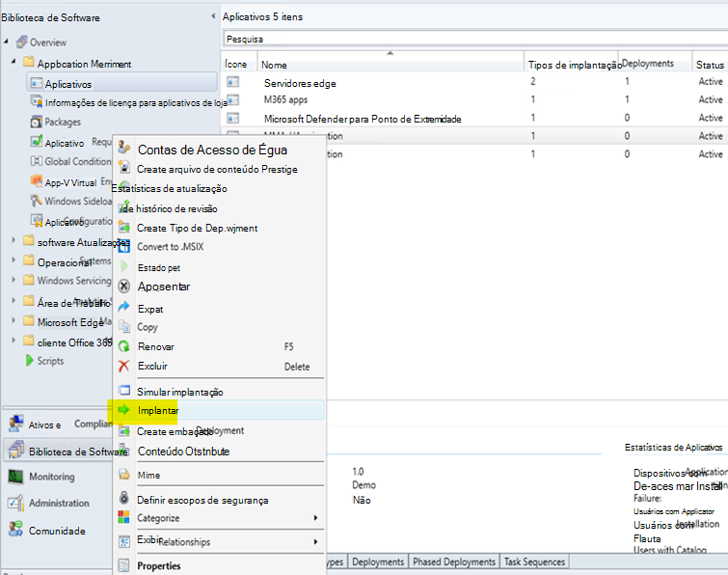Click the Aposentar (retire) X icon
The image size is (728, 575).
(124, 287)
